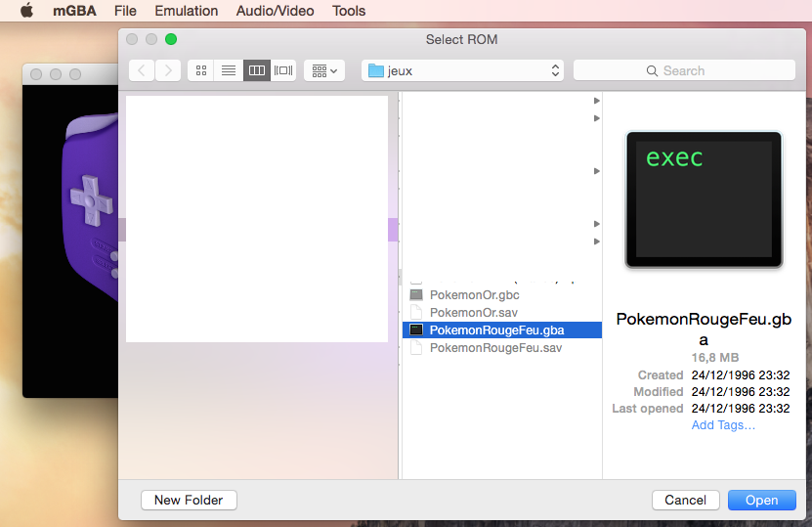Image resolution: width=812 pixels, height=527 pixels.
Task: Open the Audio/Video menu
Action: coord(275,11)
